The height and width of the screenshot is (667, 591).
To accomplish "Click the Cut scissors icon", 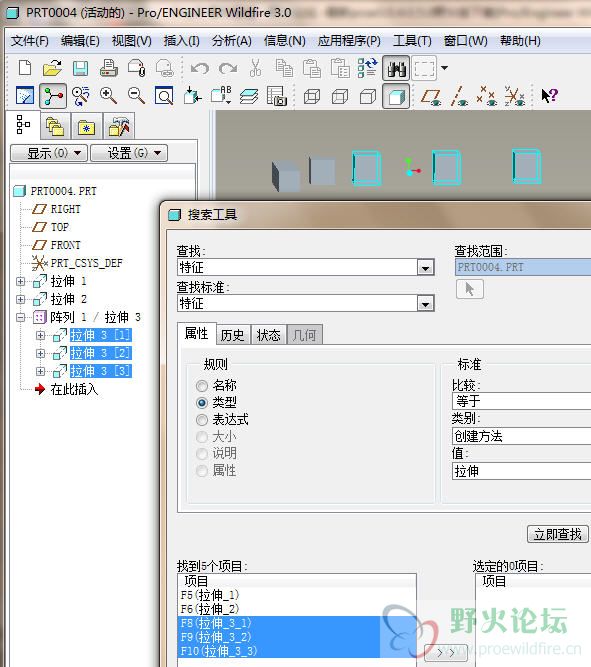I will pos(255,68).
